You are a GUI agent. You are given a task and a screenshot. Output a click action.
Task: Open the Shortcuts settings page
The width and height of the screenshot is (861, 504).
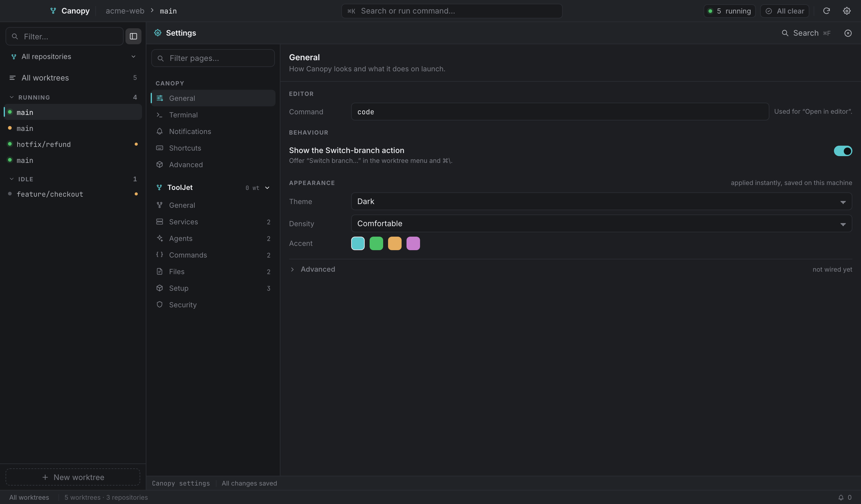click(x=213, y=148)
